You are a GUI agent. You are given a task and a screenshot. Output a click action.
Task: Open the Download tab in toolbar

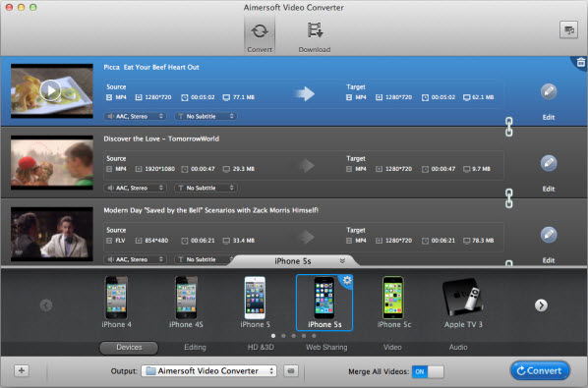coord(315,37)
